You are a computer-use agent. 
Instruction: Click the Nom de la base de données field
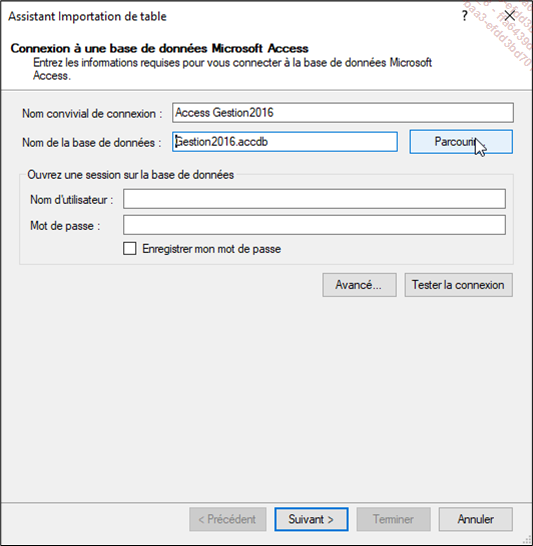tap(285, 142)
